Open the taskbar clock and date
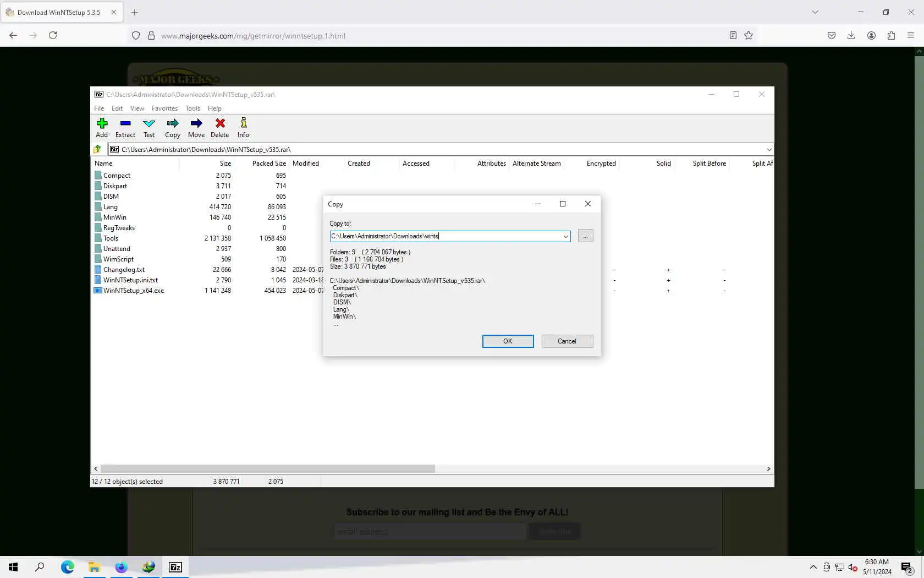Viewport: 924px width, 578px height. [877, 567]
